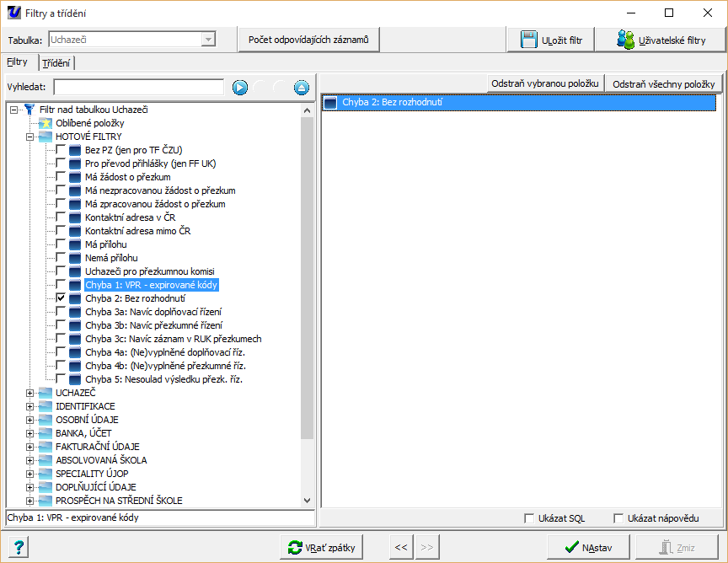The image size is (728, 563).
Task: Expand the BANKA, ÚČET tree group
Action: (29, 433)
